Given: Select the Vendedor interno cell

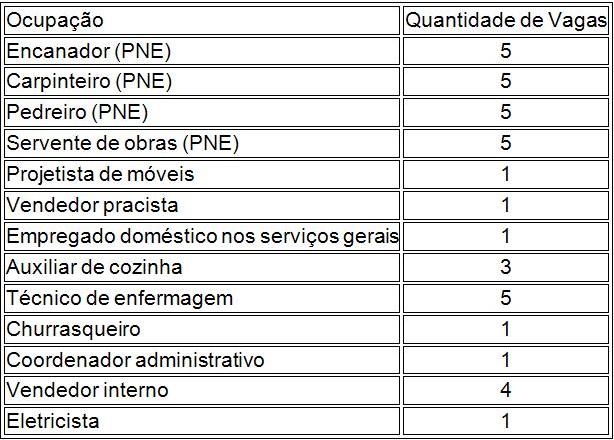Looking at the screenshot, I should (x=87, y=391).
